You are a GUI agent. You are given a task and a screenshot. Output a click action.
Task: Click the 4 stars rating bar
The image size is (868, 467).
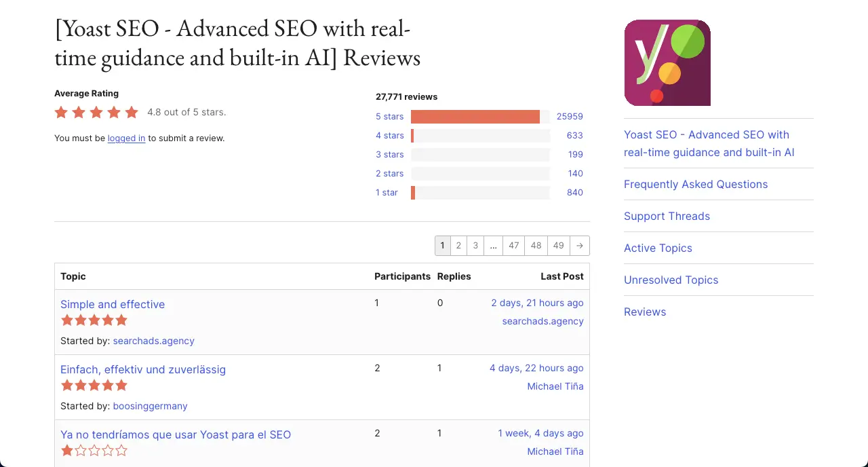pyautogui.click(x=480, y=135)
